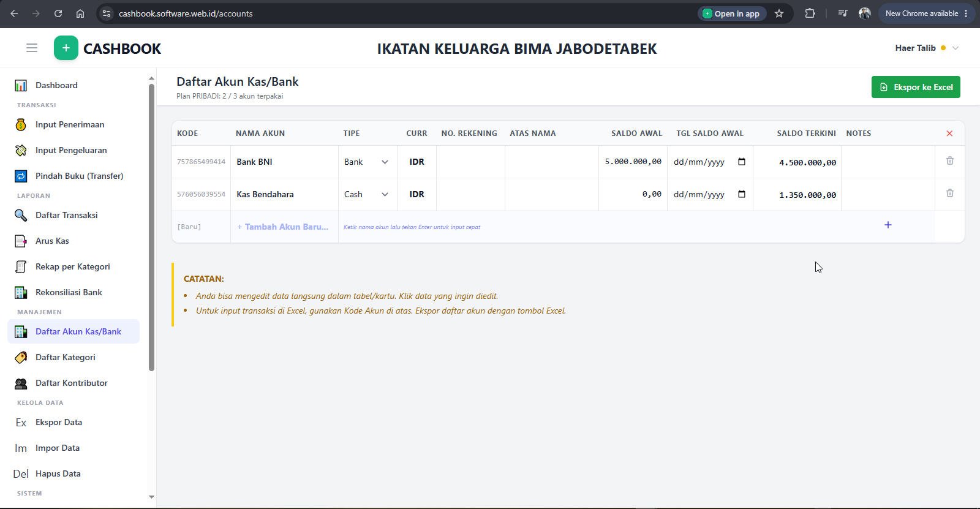Click the Daftar Kontributor people icon
Viewport: 980px width, 509px height.
(21, 383)
